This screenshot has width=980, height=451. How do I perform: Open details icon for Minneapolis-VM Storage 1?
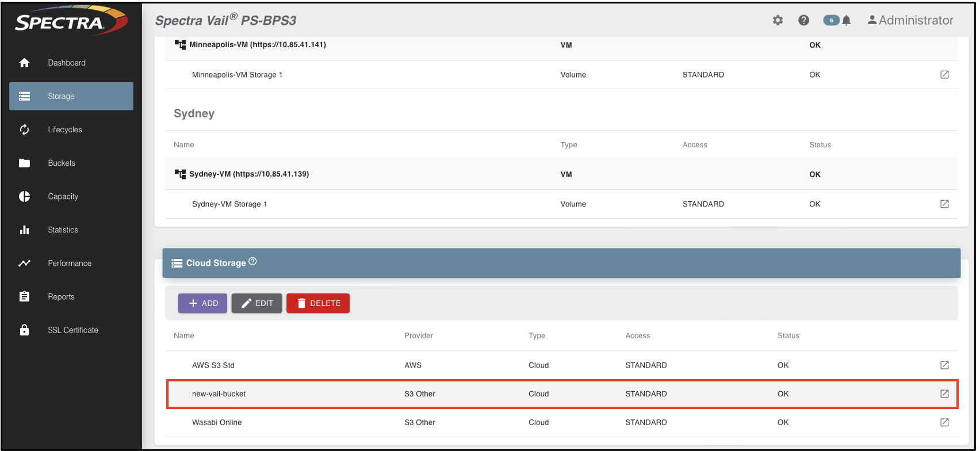click(x=944, y=75)
